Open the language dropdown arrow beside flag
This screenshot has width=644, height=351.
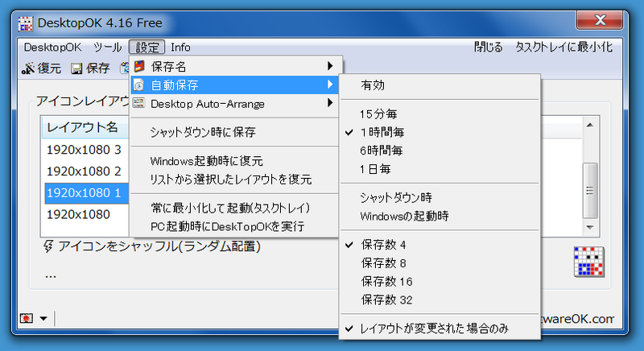point(43,318)
